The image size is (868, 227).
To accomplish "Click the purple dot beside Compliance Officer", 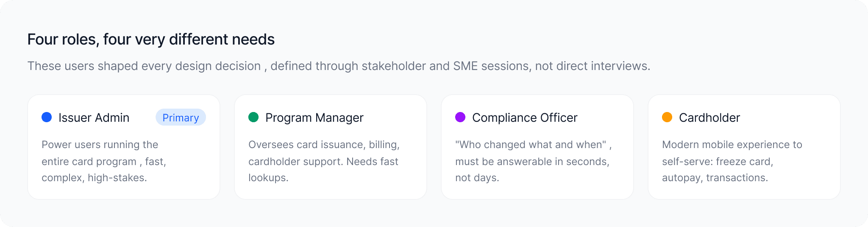I will tap(460, 118).
